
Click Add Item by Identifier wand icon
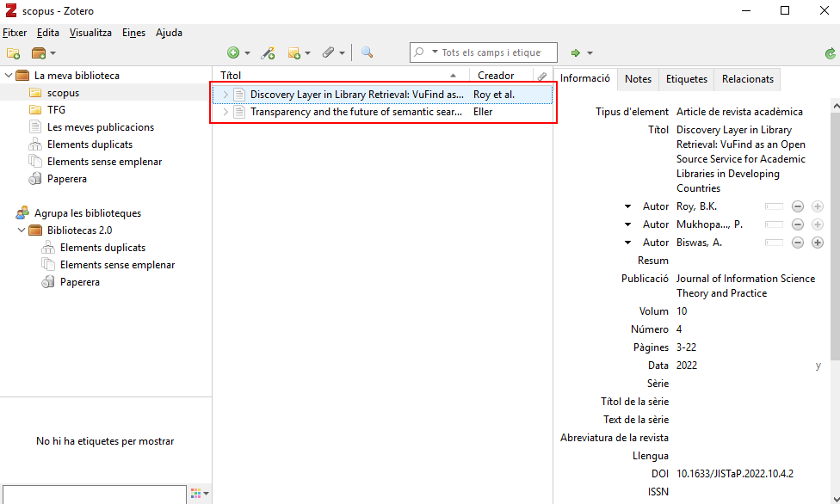click(268, 52)
